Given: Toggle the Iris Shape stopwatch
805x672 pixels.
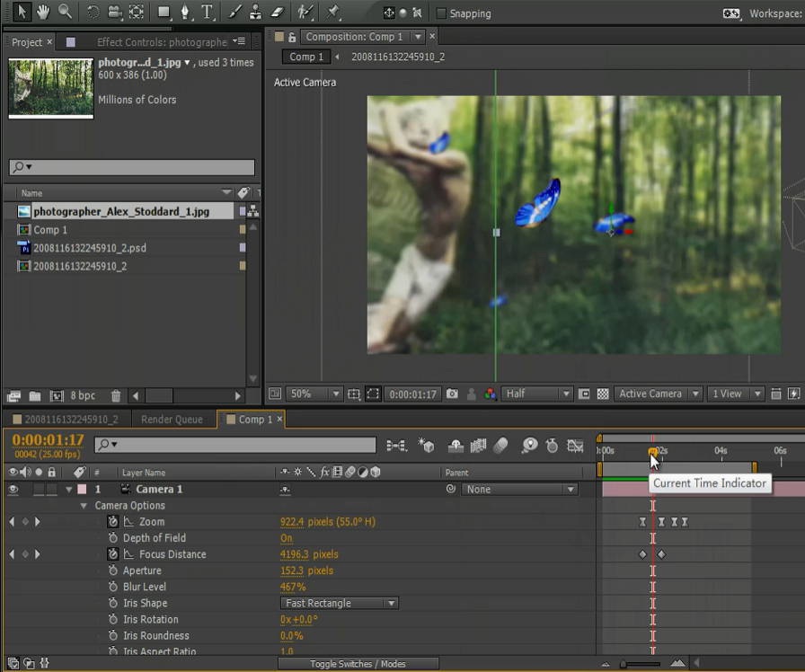Looking at the screenshot, I should pyautogui.click(x=113, y=603).
